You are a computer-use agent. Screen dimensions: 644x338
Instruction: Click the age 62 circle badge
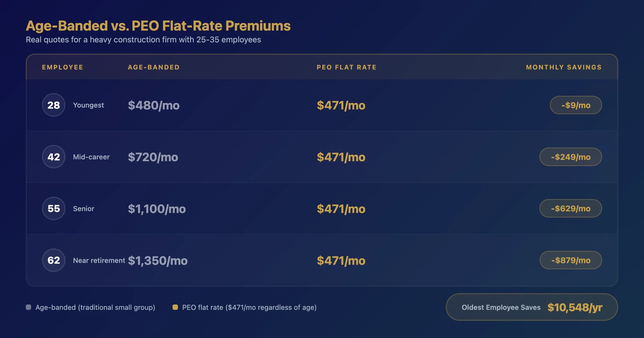[x=54, y=260]
